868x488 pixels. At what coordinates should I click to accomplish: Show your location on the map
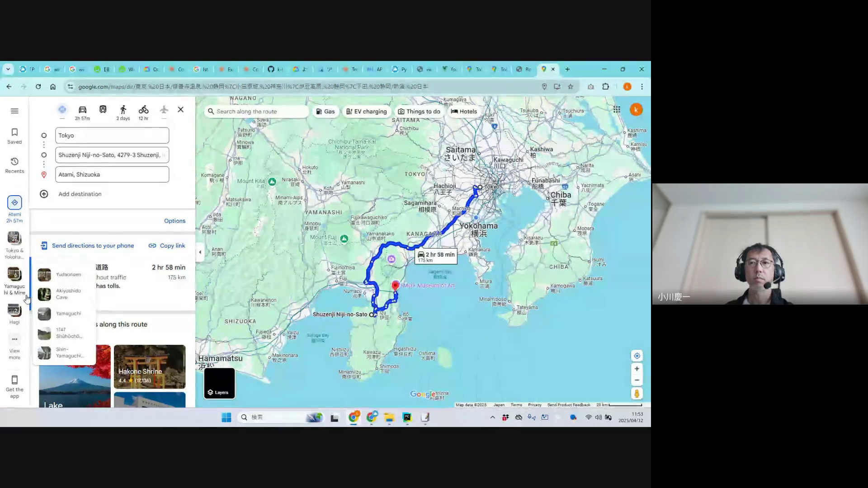(x=637, y=356)
